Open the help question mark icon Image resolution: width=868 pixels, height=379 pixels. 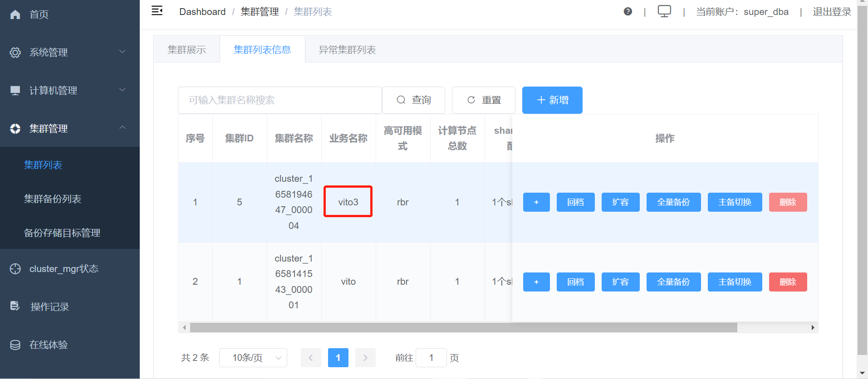(x=628, y=12)
